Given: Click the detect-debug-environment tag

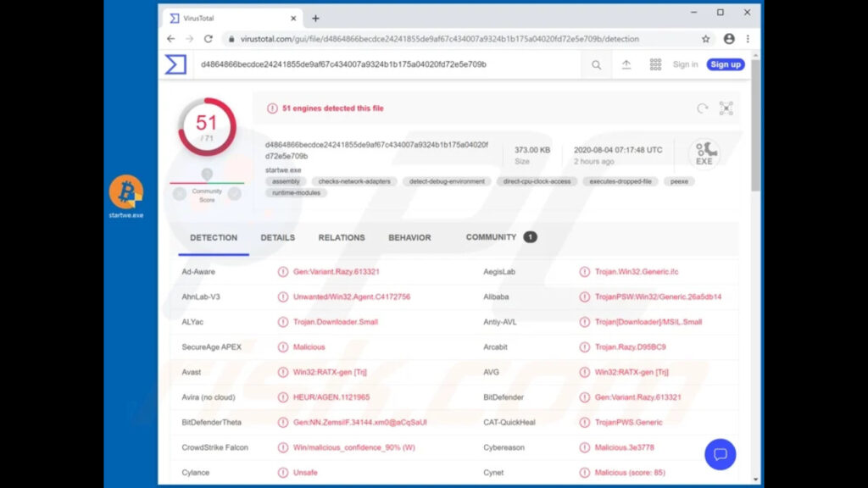Looking at the screenshot, I should tap(447, 181).
